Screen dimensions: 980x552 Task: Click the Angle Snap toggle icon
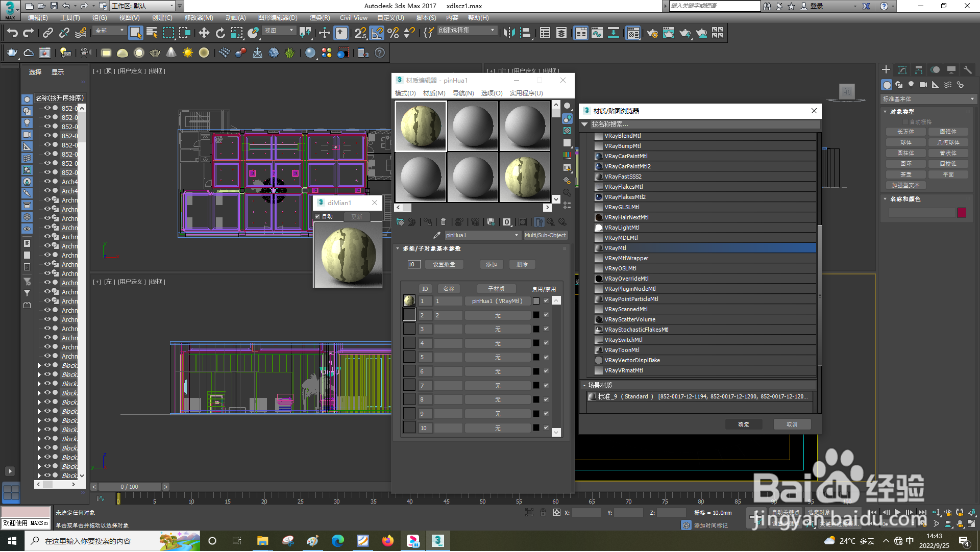coord(377,34)
